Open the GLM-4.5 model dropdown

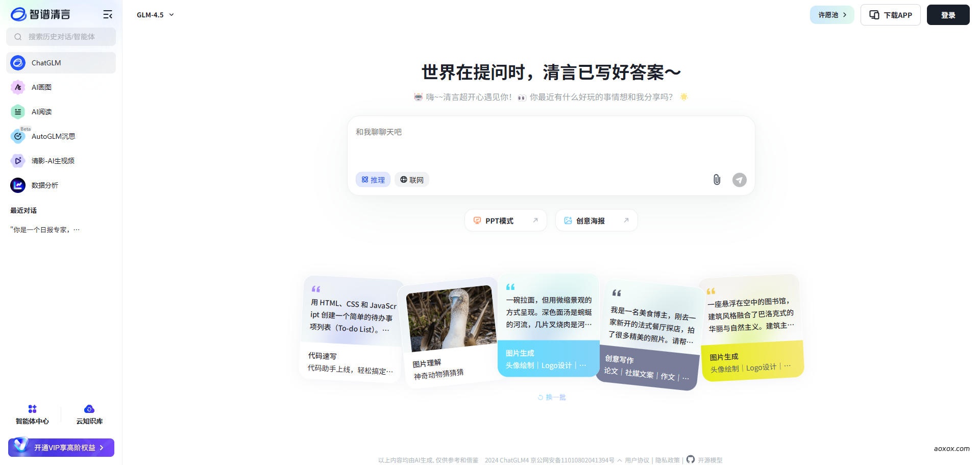click(155, 15)
